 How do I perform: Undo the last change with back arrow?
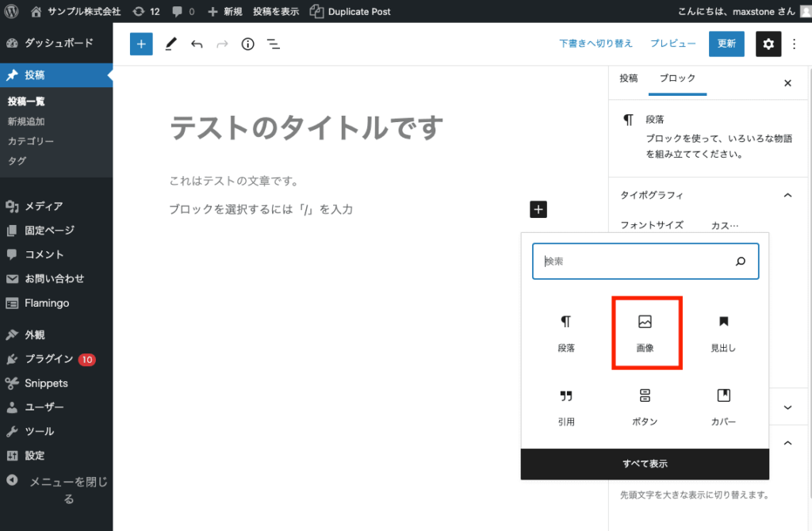point(197,44)
